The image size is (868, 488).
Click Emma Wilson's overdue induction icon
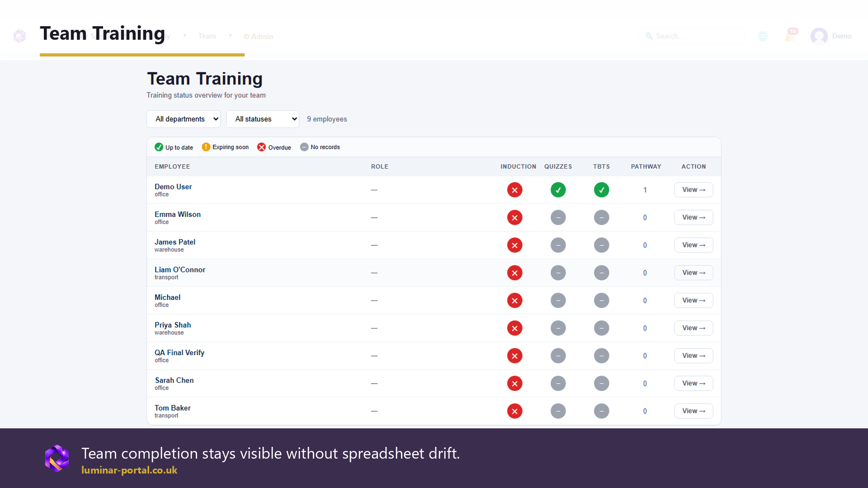(514, 217)
